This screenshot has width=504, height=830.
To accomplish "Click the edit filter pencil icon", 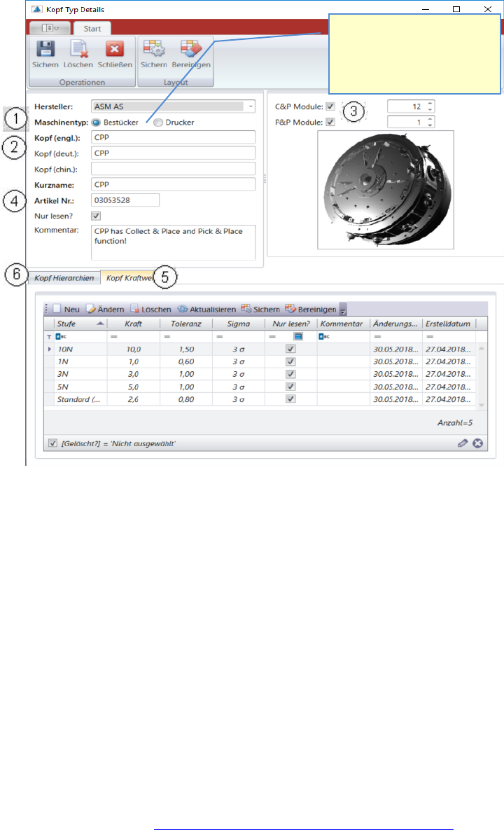I will 463,443.
